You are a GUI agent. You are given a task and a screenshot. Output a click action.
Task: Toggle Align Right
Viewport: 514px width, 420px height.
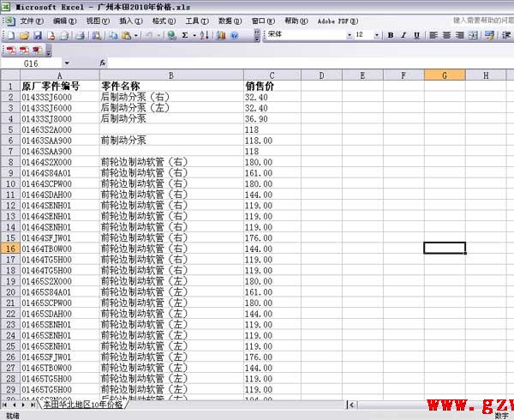tap(460, 35)
